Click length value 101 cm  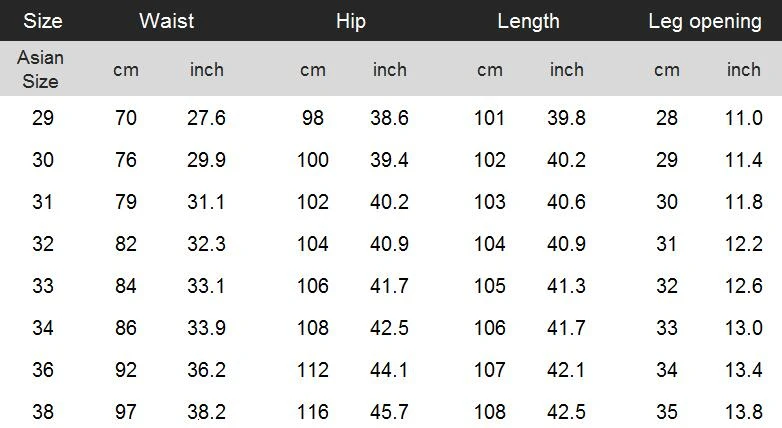point(489,118)
